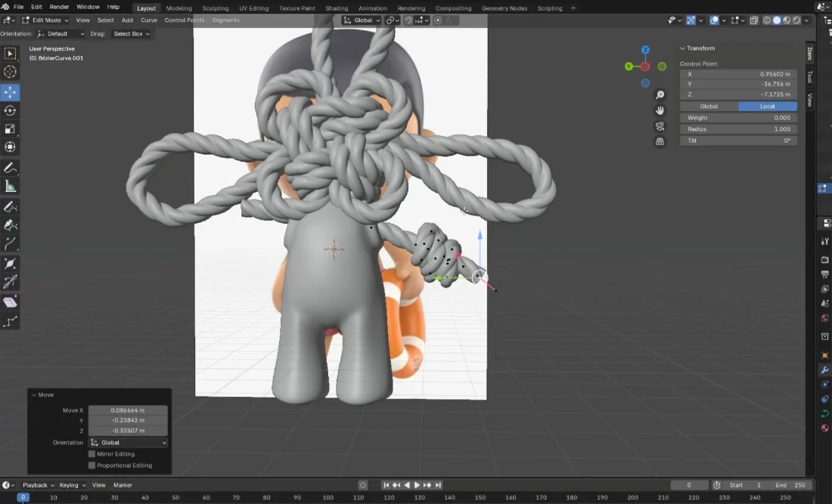Click the viewport zoom magnifier icon

[660, 95]
